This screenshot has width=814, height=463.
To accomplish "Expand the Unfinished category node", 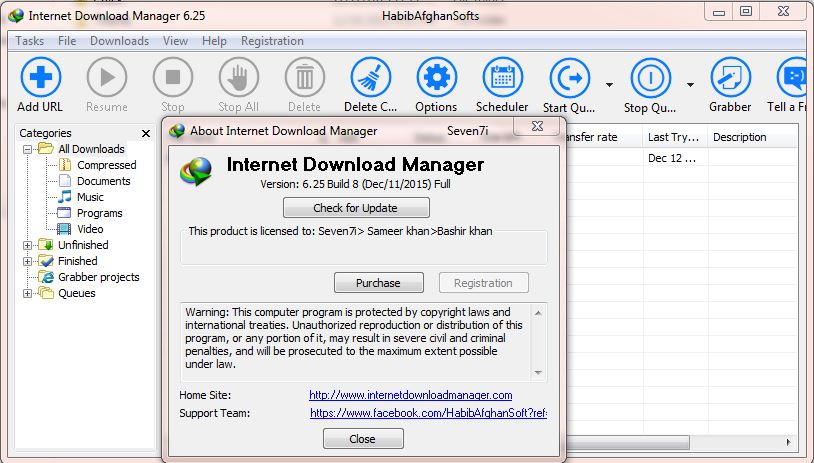I will (28, 245).
